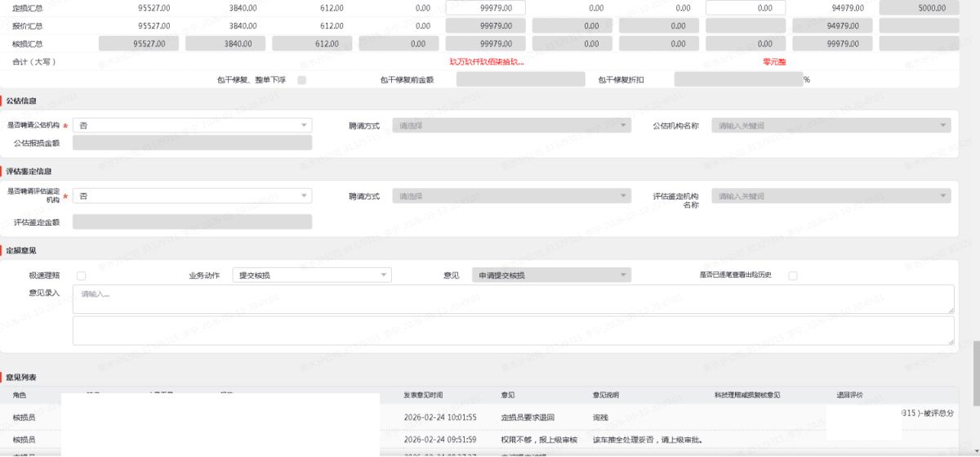The image size is (980, 457).
Task: Check the 包干修复、整单下浮 checkbox
Action: [x=302, y=80]
